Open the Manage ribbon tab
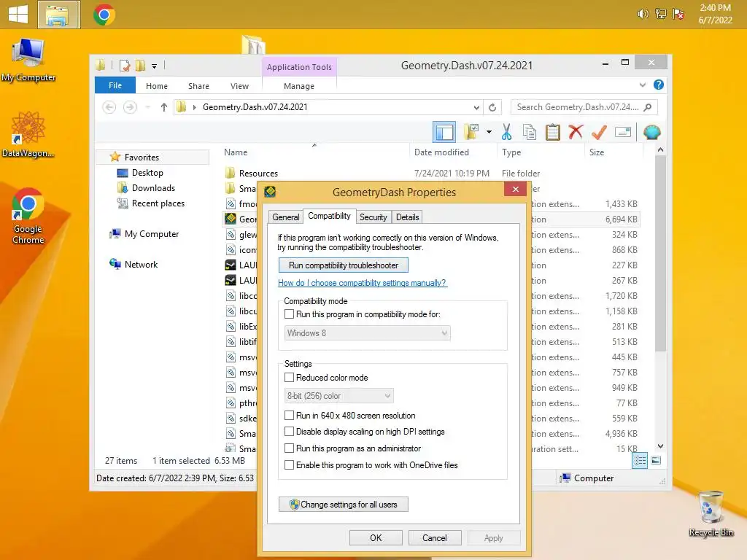The width and height of the screenshot is (747, 560). (x=298, y=86)
